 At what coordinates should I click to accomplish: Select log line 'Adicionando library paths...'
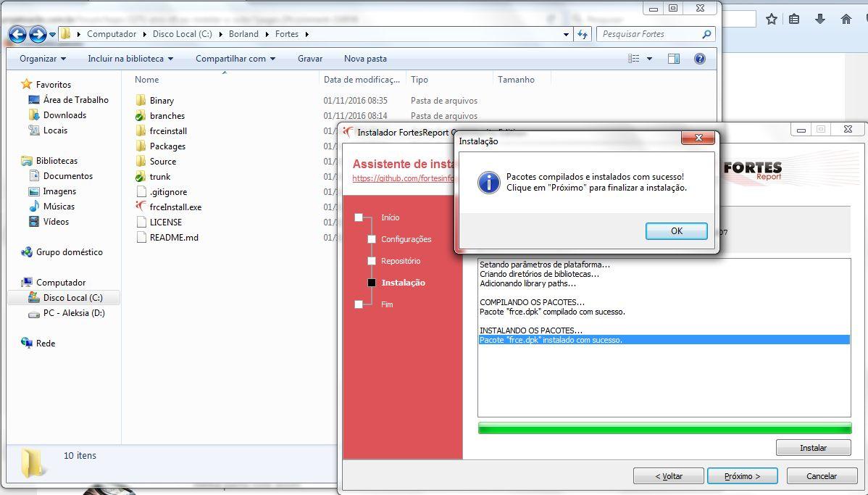click(527, 283)
